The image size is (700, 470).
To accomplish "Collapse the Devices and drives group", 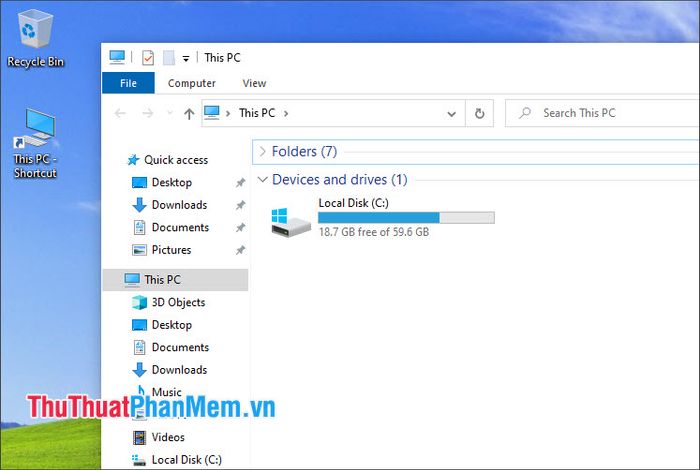I will click(x=262, y=179).
